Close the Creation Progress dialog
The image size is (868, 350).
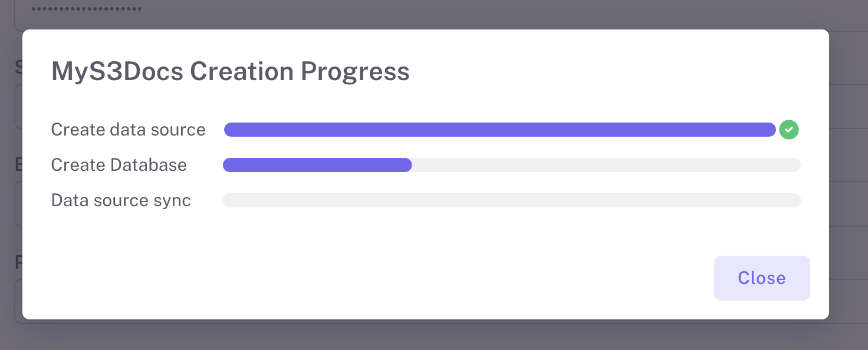tap(761, 278)
